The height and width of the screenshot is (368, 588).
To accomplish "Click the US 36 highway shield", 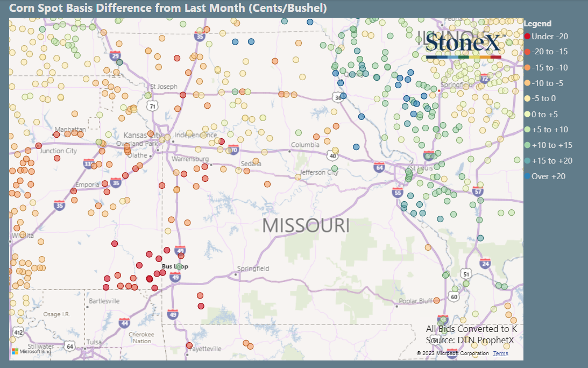I will (338, 97).
